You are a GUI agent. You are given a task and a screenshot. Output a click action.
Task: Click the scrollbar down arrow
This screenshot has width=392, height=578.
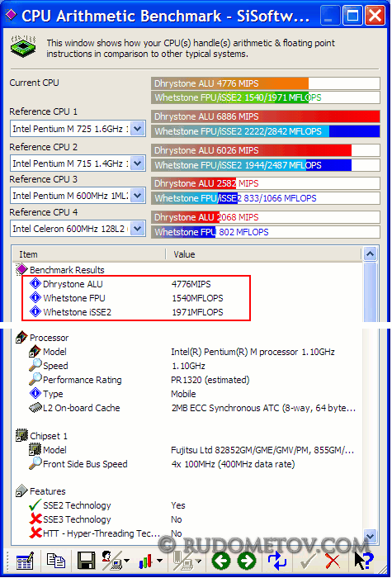(370, 536)
